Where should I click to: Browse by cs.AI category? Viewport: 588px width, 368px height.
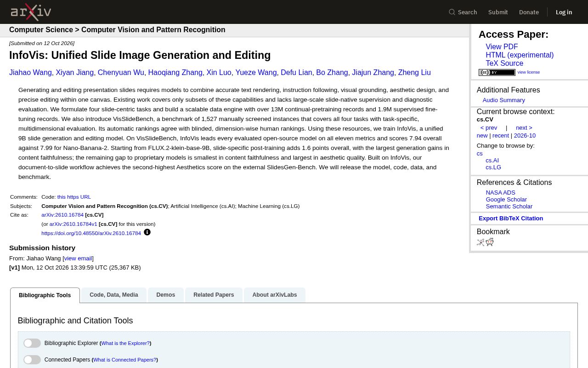point(492,161)
